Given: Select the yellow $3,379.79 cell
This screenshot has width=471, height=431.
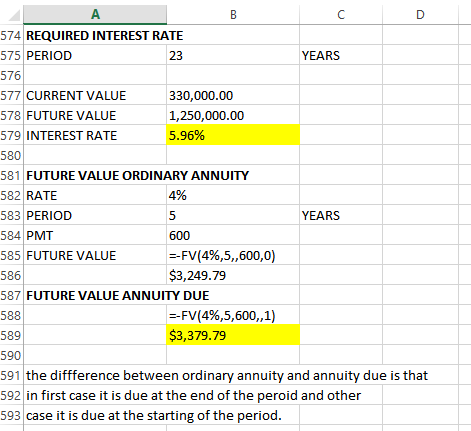Looking at the screenshot, I should [x=233, y=335].
